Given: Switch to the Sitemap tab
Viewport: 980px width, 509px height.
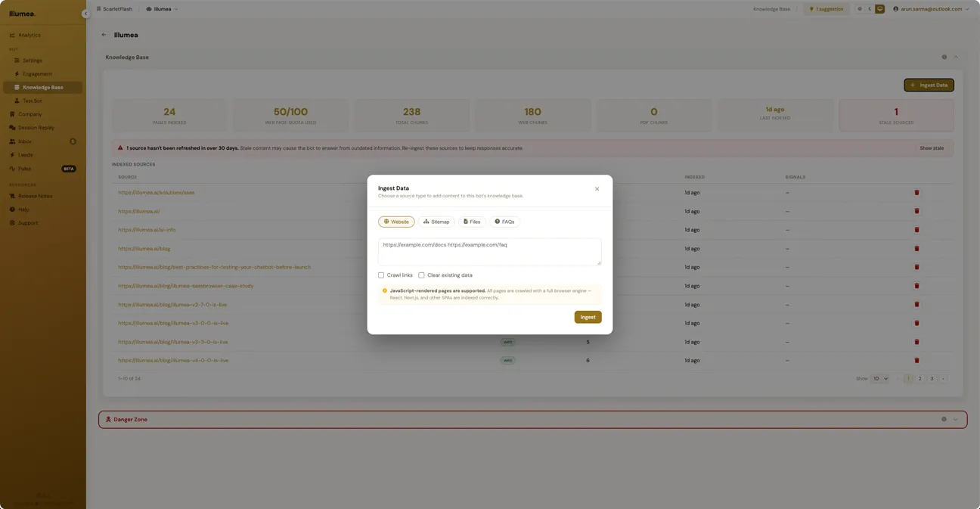Looking at the screenshot, I should pyautogui.click(x=436, y=222).
